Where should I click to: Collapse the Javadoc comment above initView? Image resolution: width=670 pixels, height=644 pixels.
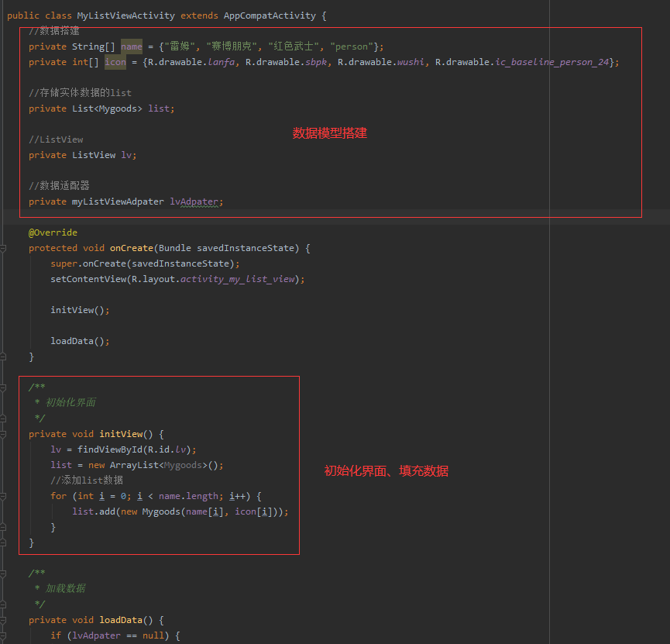point(3,387)
